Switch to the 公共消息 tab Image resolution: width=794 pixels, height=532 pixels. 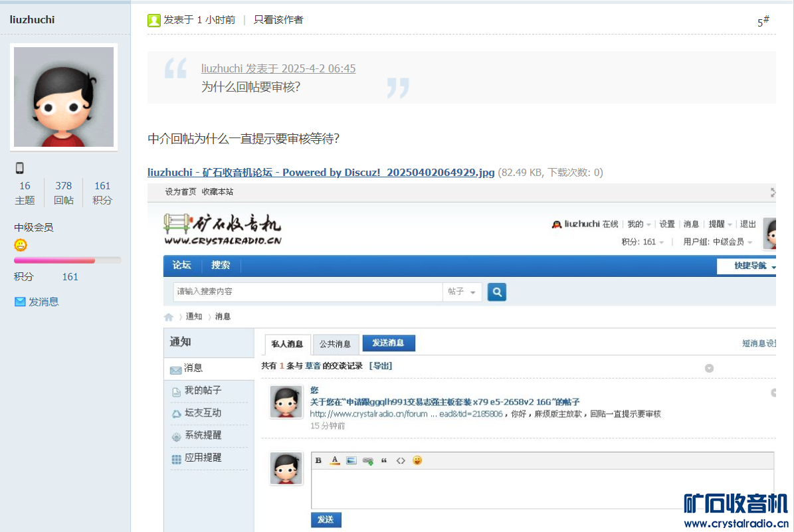pyautogui.click(x=336, y=344)
